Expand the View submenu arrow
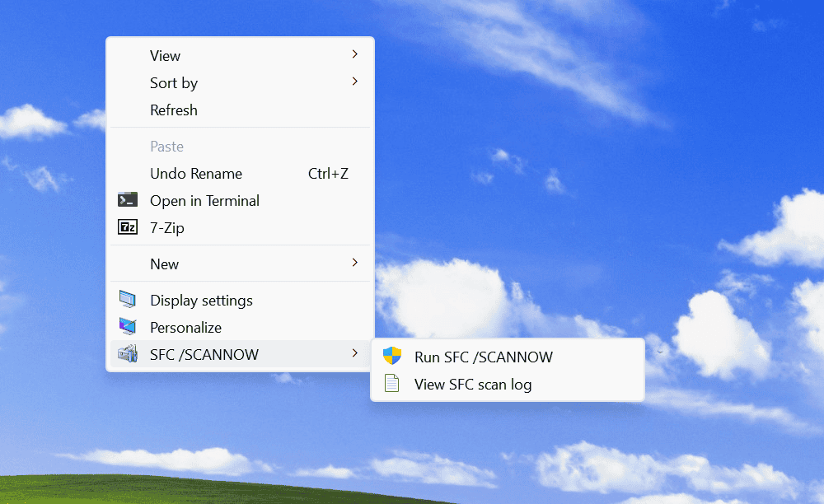824x504 pixels. 354,54
